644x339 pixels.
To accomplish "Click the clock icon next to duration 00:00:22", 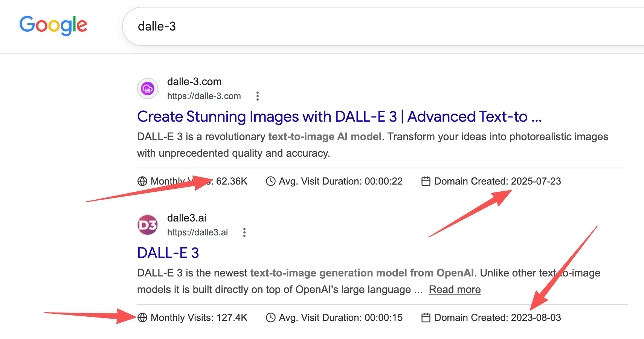I will 271,181.
